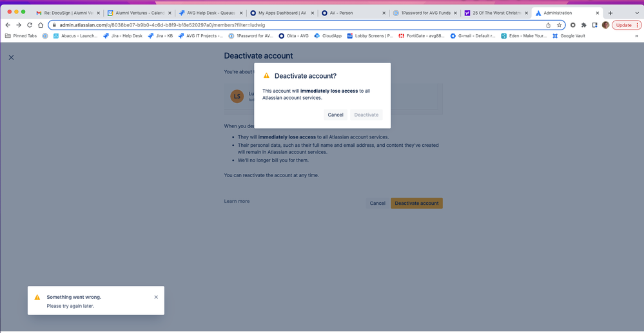Go forward in browser history
644x333 pixels.
pyautogui.click(x=19, y=25)
